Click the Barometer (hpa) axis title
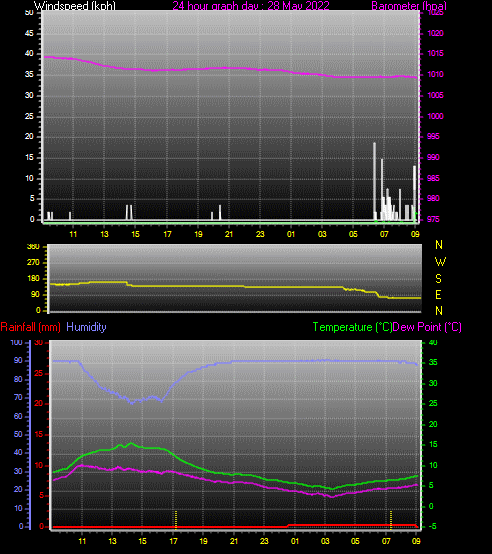 [409, 5]
